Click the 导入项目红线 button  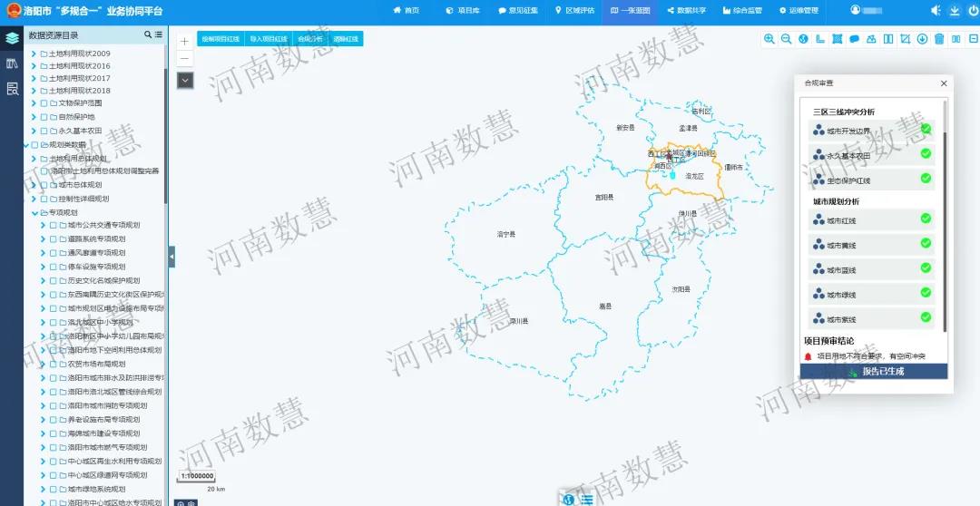click(268, 39)
